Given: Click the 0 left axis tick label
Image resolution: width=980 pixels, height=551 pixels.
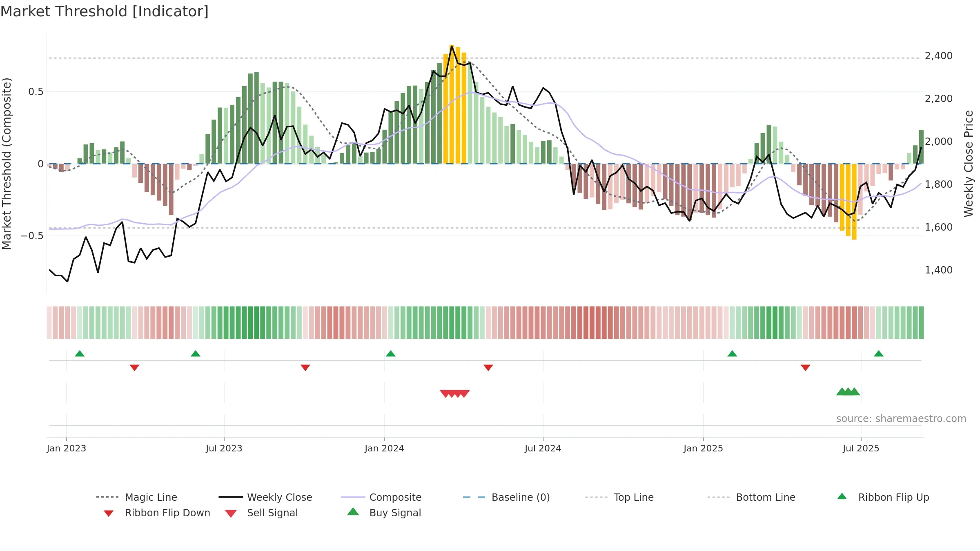Looking at the screenshot, I should [x=40, y=164].
